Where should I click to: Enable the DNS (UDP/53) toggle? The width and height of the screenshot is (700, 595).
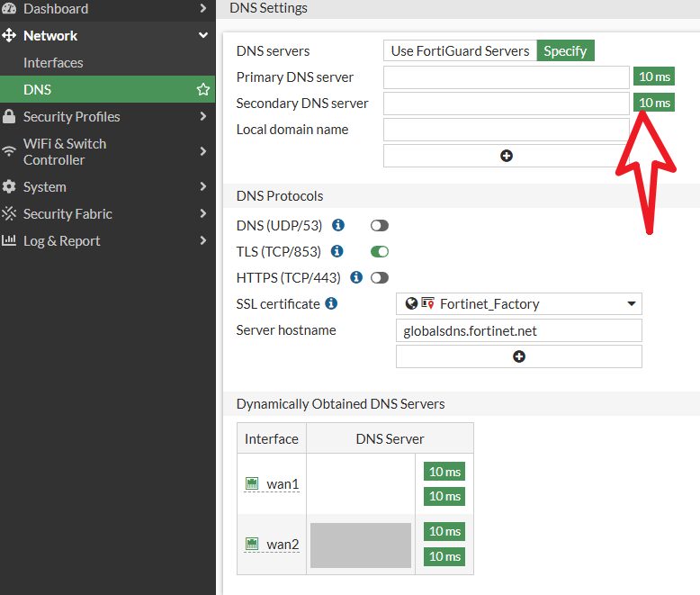pos(379,226)
